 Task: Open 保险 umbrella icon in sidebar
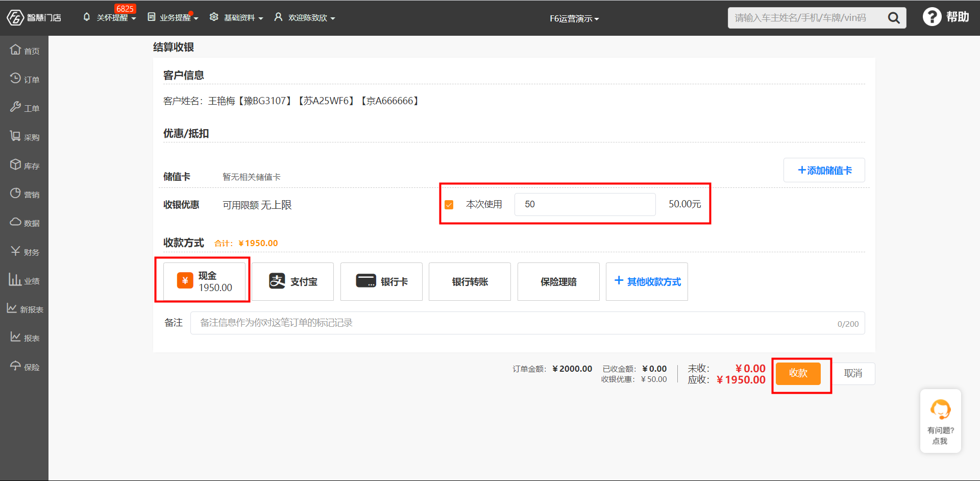15,366
